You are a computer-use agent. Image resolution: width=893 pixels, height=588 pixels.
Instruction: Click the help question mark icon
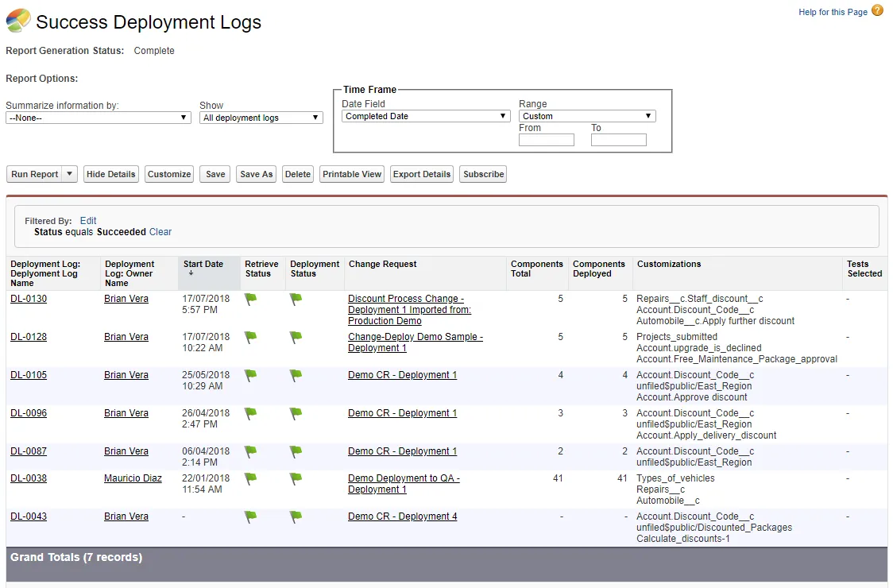877,10
